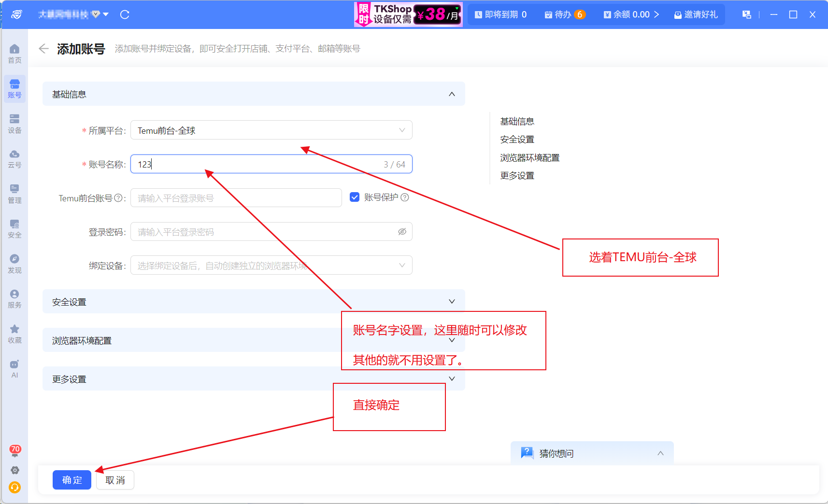Open the 设备 devices sidebar icon

14,124
